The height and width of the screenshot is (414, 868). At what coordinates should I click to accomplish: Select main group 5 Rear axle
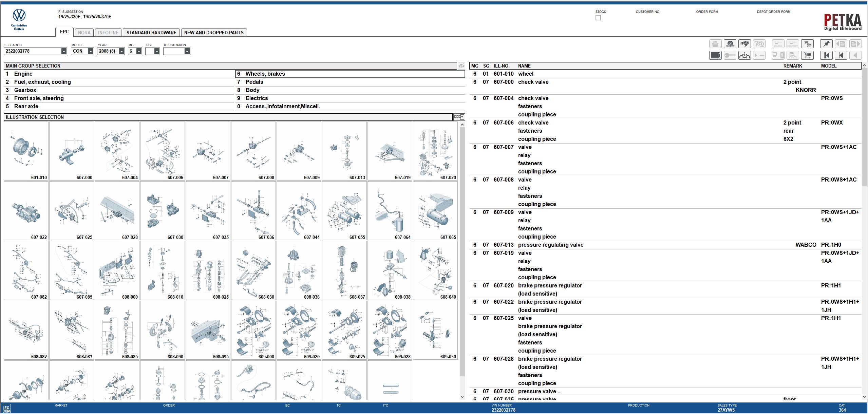pos(119,107)
